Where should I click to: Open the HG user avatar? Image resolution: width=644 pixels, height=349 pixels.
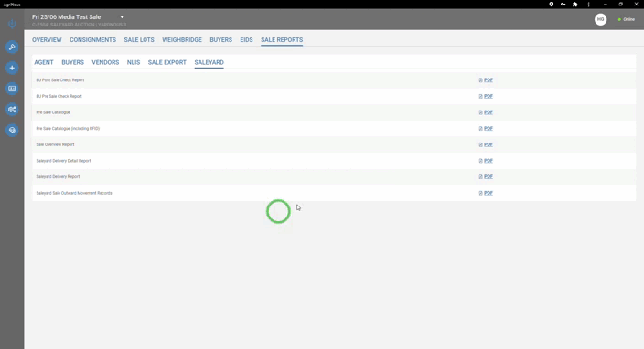(600, 19)
